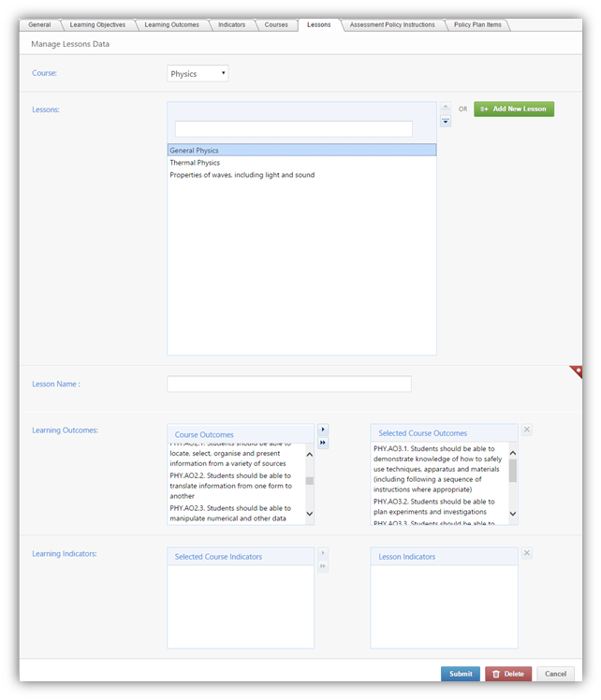This screenshot has height=700, width=601.
Task: Move one indicator to Lesson Indicators
Action: (x=323, y=553)
